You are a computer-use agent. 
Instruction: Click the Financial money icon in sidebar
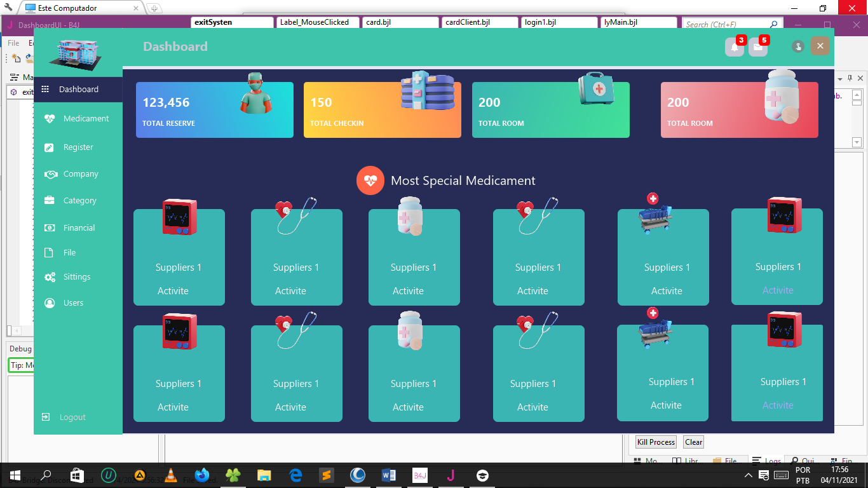click(x=50, y=228)
